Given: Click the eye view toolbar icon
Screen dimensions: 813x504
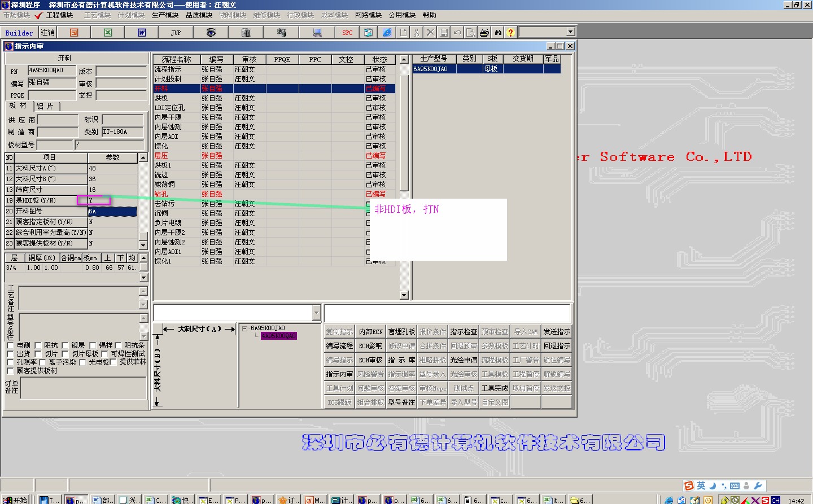Looking at the screenshot, I should point(211,33).
